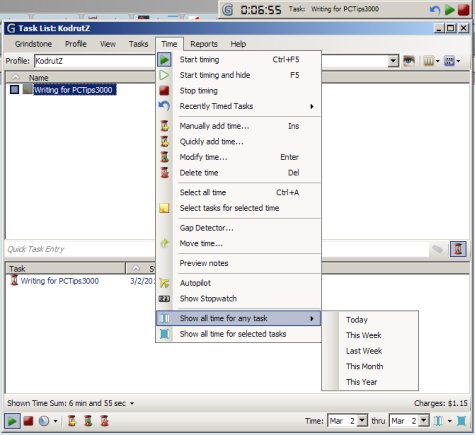Click the Quickly add time hourglass icon
The height and width of the screenshot is (435, 475).
click(x=164, y=141)
